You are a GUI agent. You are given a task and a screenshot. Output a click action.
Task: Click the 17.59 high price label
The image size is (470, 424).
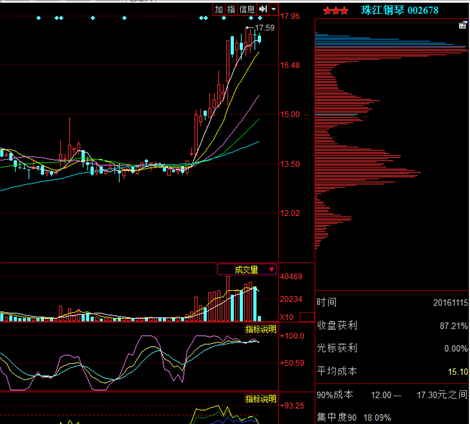point(265,28)
